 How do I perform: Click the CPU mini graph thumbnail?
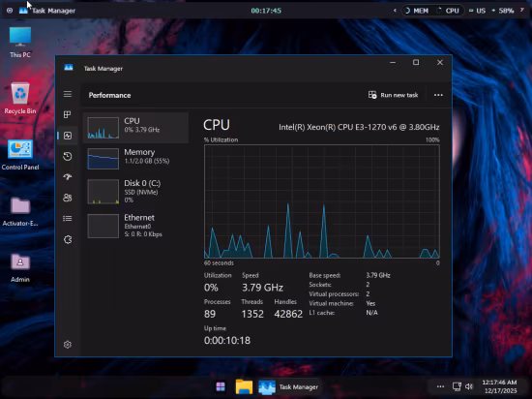pos(103,128)
